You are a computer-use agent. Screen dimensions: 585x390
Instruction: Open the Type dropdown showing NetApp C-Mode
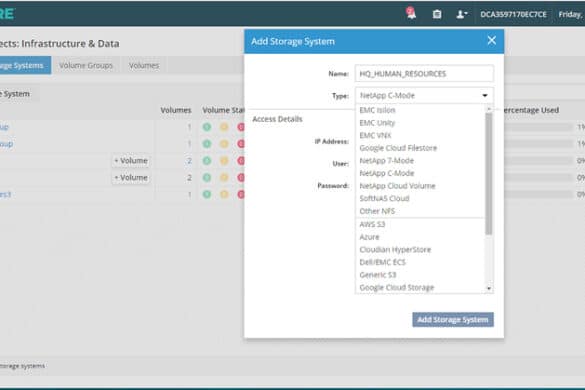[x=424, y=96]
